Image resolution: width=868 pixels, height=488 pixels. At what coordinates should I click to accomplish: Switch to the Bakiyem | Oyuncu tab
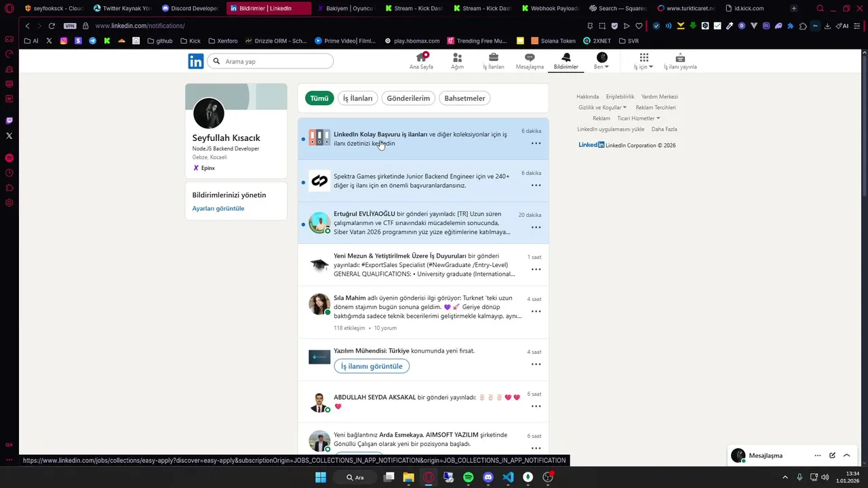pyautogui.click(x=346, y=8)
